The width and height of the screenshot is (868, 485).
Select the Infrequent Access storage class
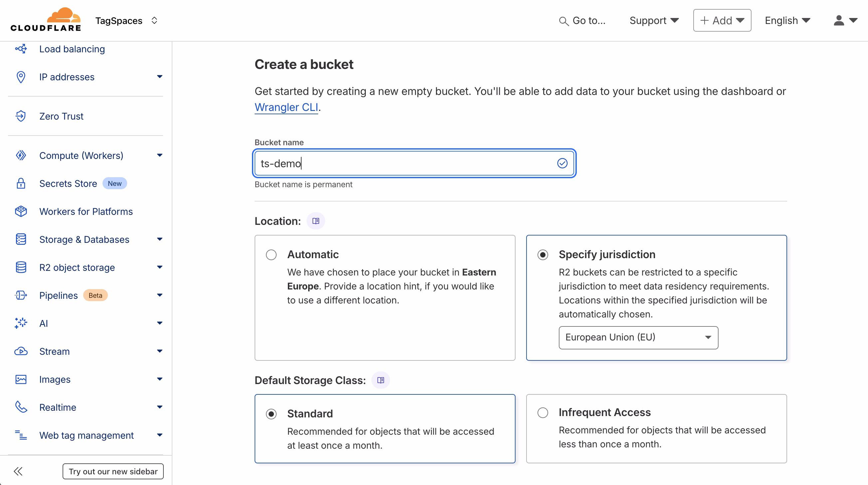(x=542, y=412)
